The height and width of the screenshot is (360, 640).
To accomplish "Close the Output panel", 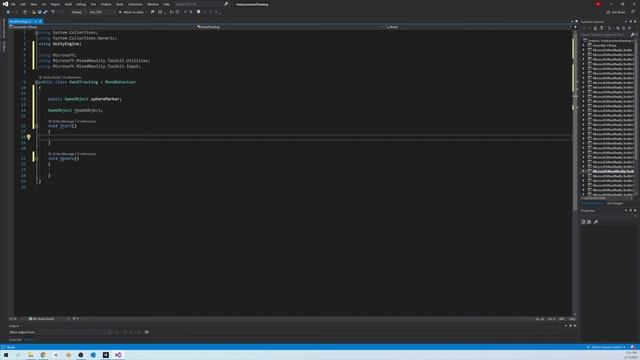I will point(575,326).
